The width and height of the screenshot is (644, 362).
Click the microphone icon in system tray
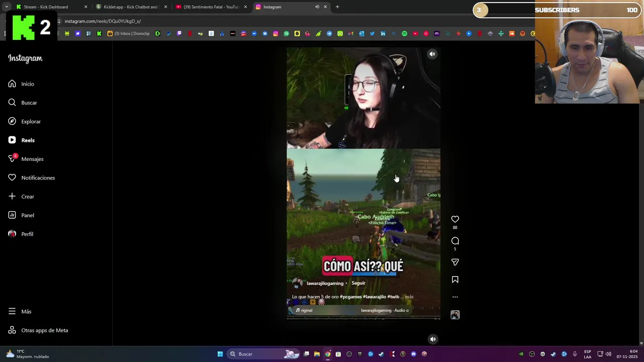[x=575, y=354]
